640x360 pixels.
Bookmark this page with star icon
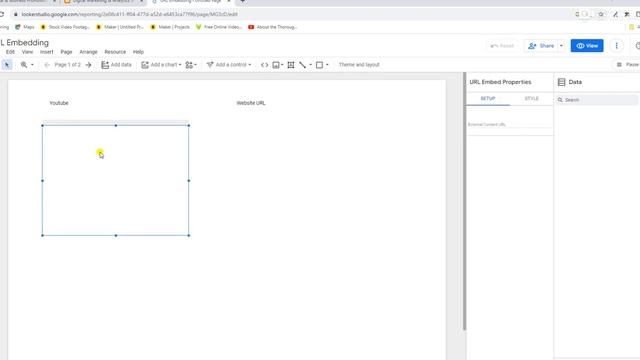(x=601, y=14)
